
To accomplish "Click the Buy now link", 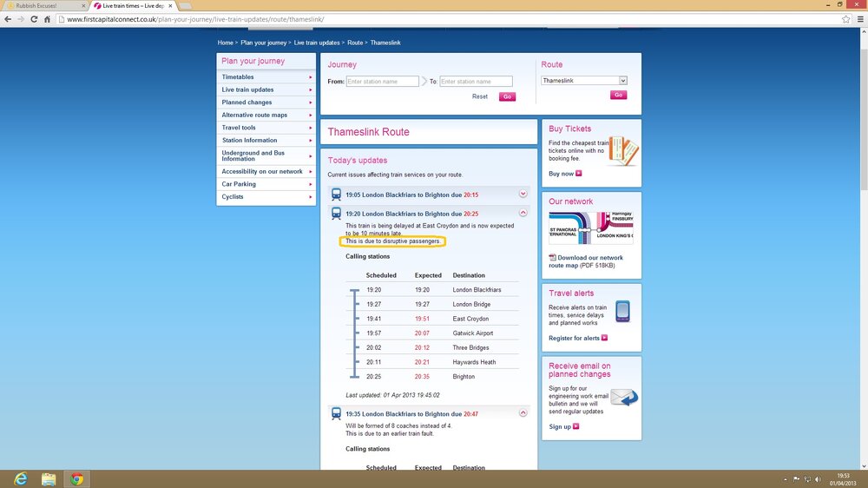I will (x=561, y=174).
